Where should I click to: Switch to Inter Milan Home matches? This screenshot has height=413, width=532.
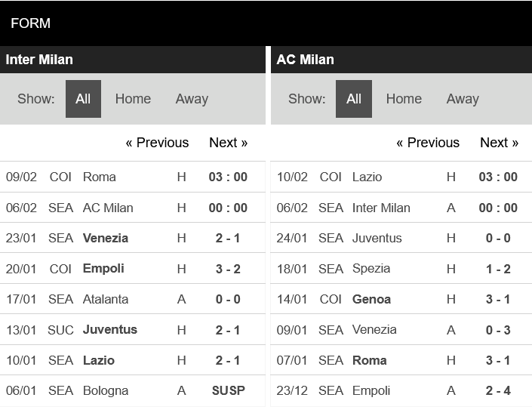pos(133,99)
